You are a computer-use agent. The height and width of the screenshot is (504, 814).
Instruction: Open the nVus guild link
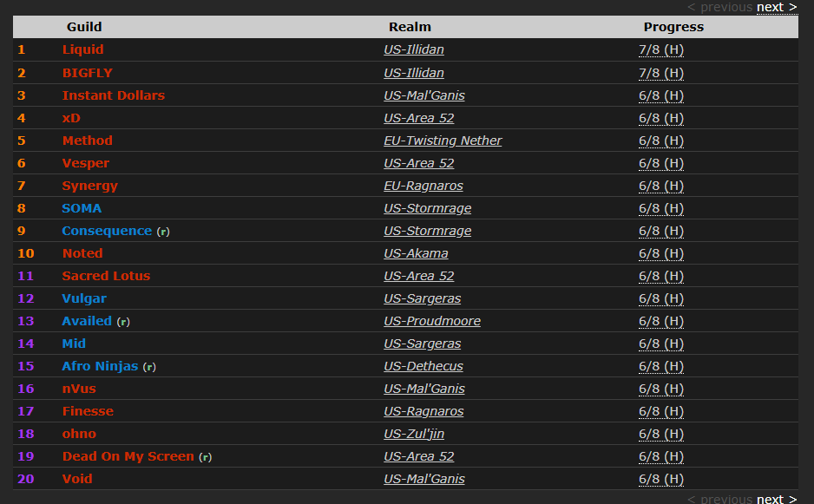[79, 389]
